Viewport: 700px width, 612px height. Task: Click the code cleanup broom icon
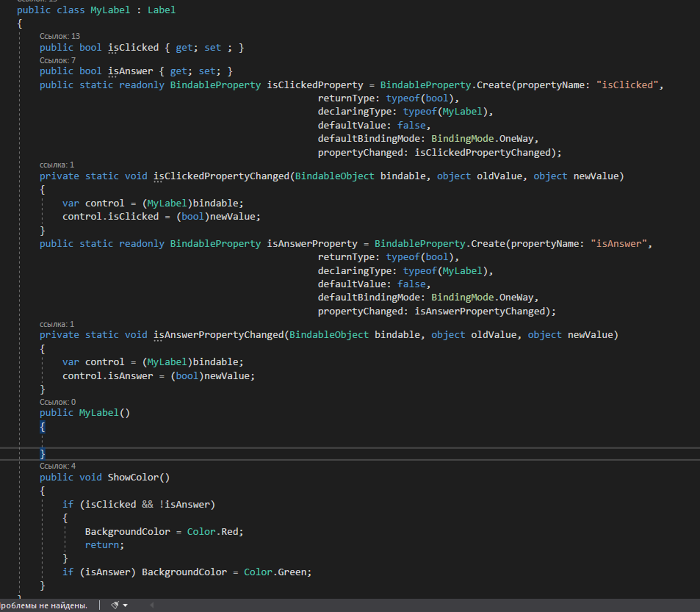pyautogui.click(x=115, y=605)
